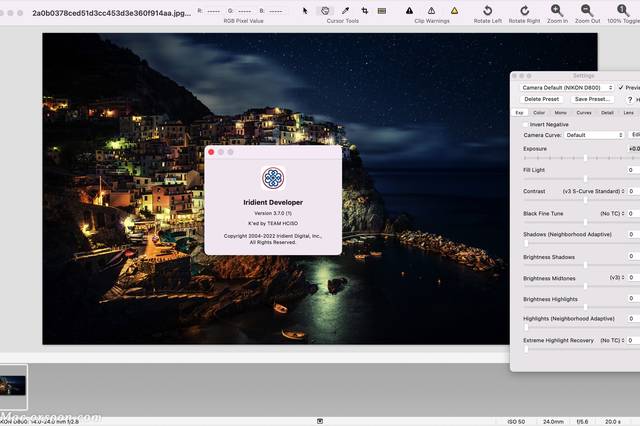This screenshot has width=640, height=426.
Task: Select the night village thumbnail in filmstrip
Action: tap(13, 386)
